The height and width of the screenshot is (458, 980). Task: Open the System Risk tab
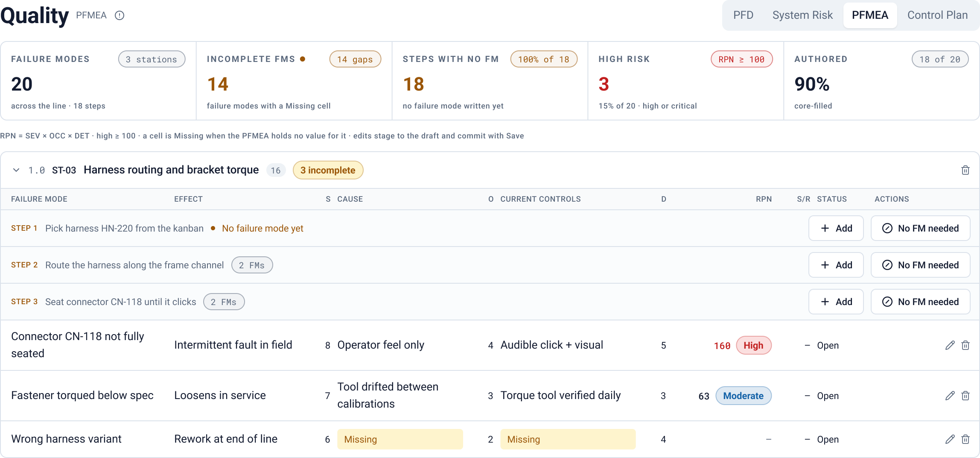802,15
